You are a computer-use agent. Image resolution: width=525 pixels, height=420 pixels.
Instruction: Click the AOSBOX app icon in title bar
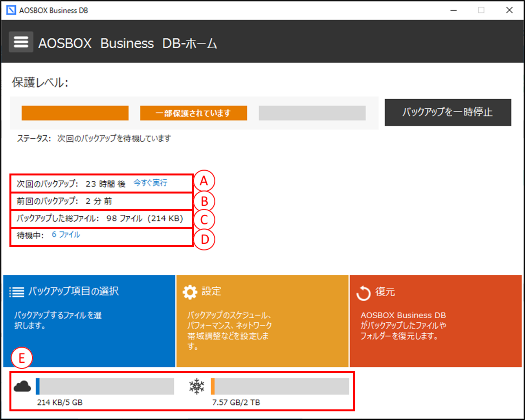pos(11,10)
